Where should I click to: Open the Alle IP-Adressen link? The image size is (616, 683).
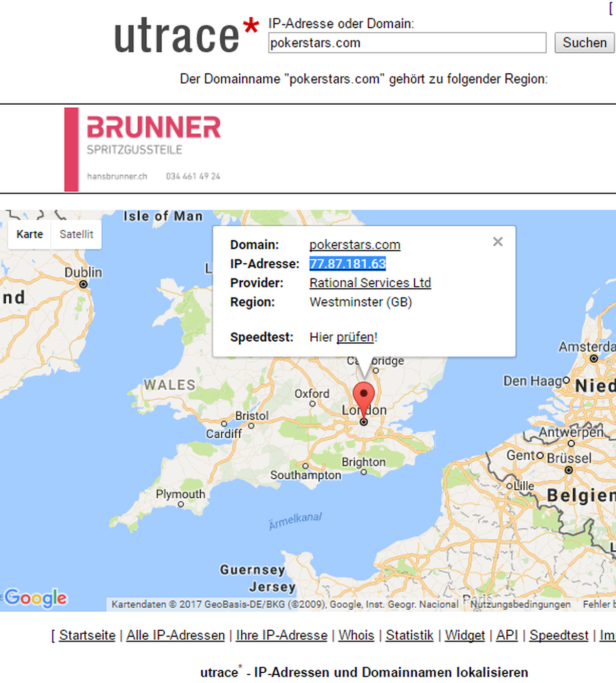tap(176, 635)
